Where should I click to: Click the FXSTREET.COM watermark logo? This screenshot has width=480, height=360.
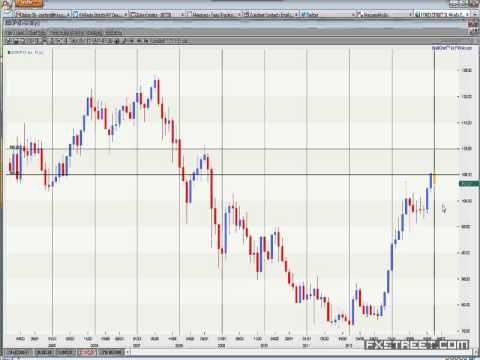(417, 345)
